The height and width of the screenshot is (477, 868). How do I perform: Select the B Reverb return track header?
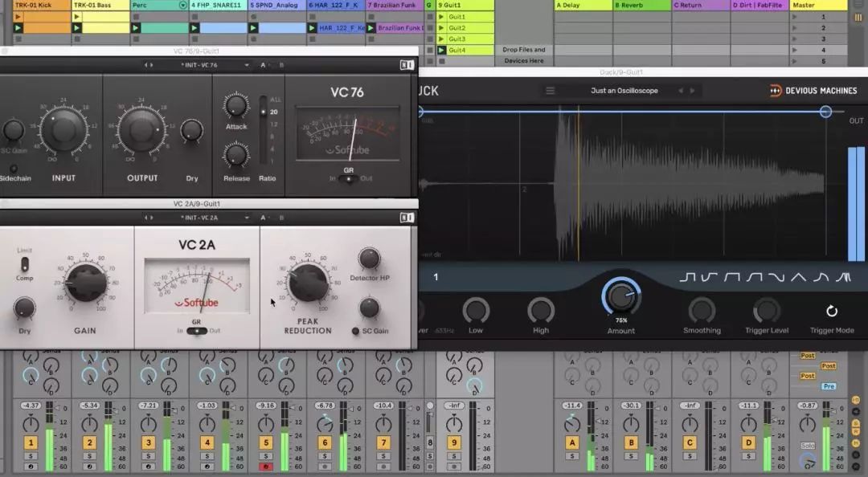641,5
